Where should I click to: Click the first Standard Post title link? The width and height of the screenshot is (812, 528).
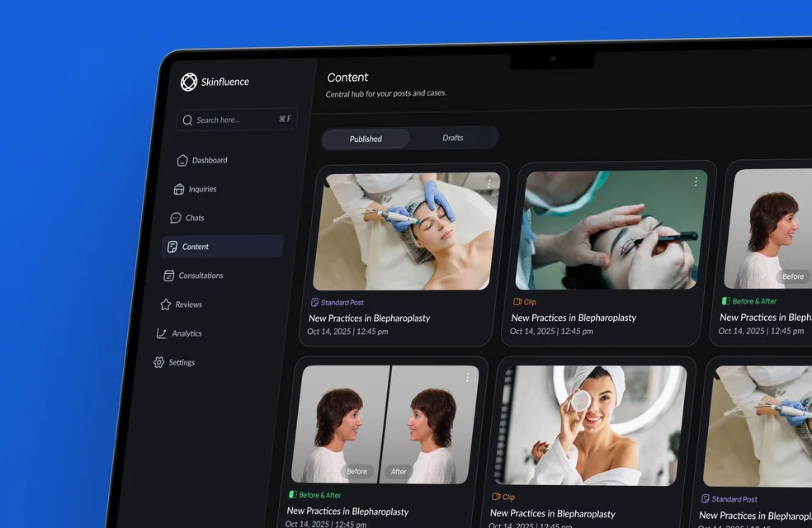pos(369,318)
